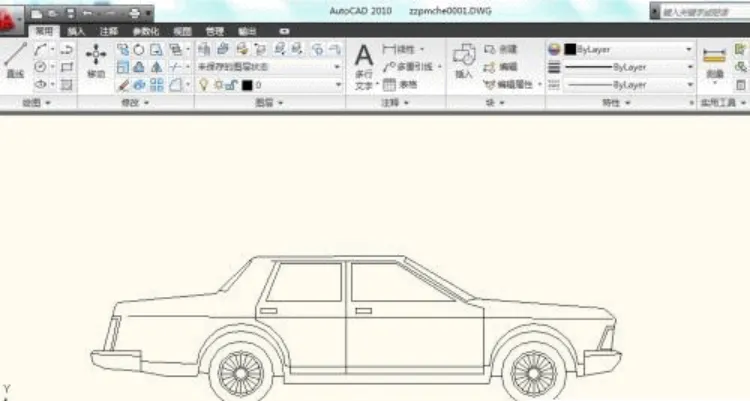
Task: Expand the 块 Block panel
Action: [495, 102]
